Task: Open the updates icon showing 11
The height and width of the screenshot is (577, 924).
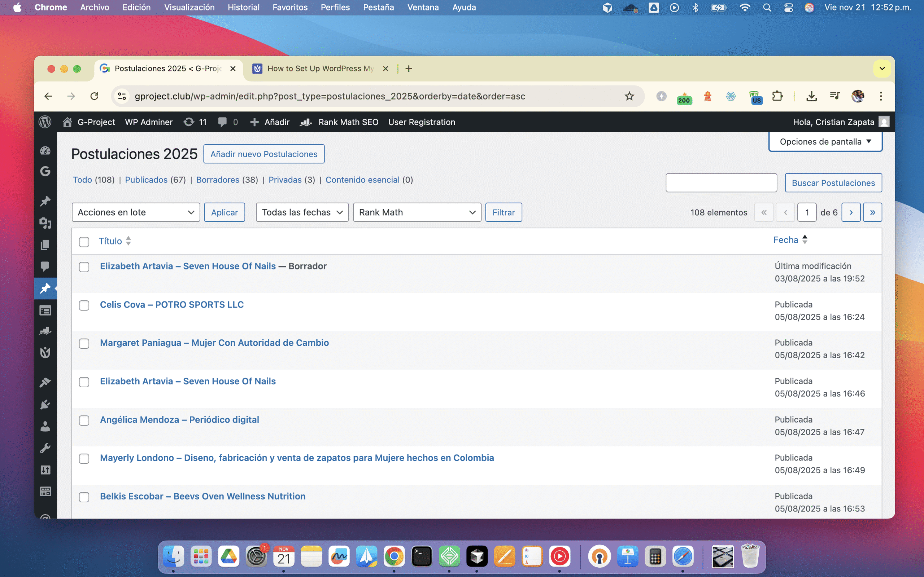Action: [195, 122]
